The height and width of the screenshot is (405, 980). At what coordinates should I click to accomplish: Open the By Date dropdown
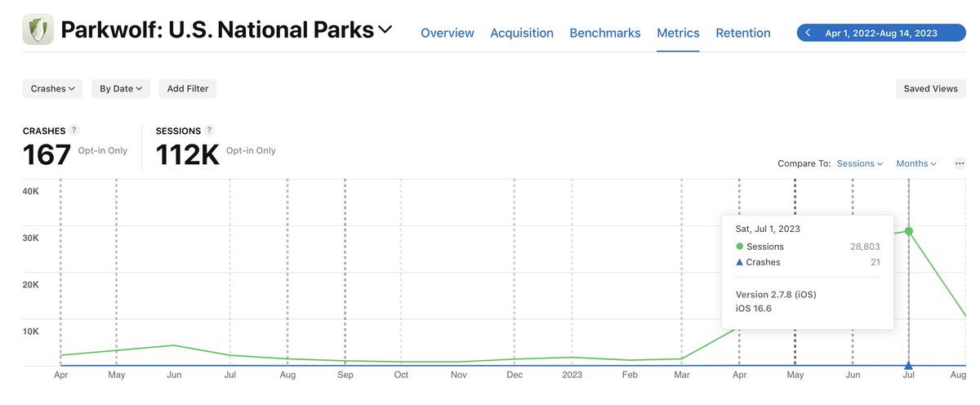click(120, 88)
